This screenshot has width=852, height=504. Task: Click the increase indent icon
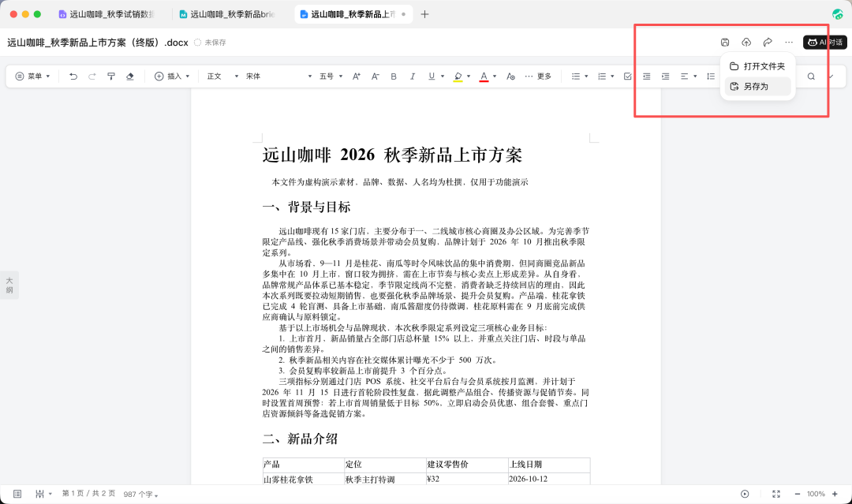click(x=665, y=77)
